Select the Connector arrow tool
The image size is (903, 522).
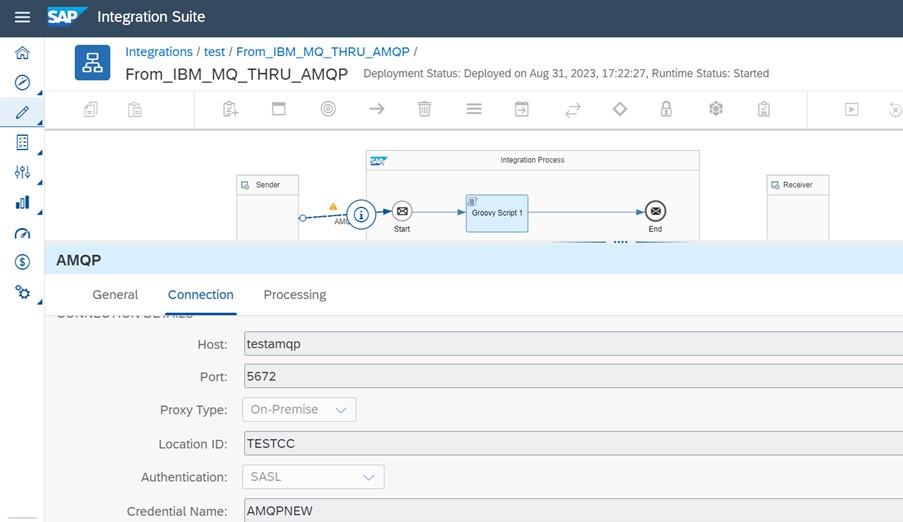pyautogui.click(x=377, y=108)
